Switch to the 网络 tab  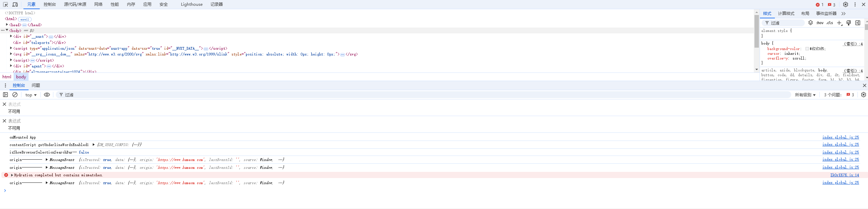pos(98,4)
